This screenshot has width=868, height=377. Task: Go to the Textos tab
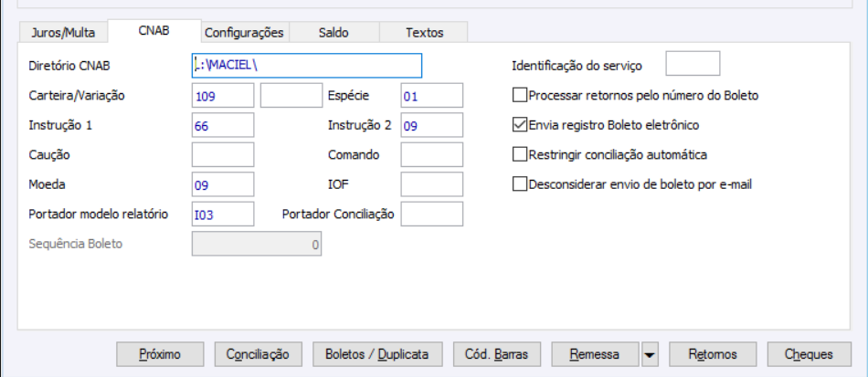tap(424, 32)
